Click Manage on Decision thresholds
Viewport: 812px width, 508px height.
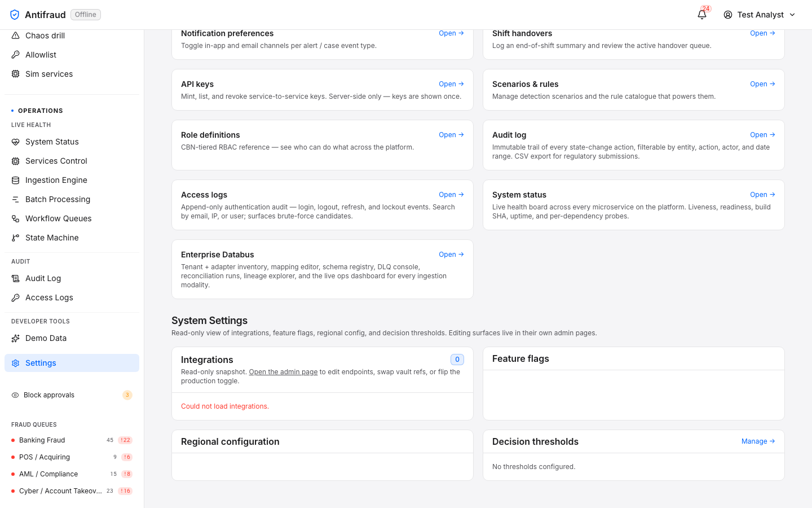click(x=758, y=441)
